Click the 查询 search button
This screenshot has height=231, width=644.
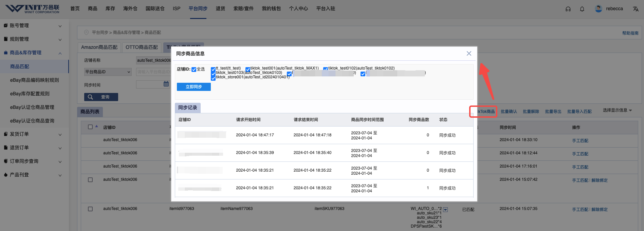pyautogui.click(x=101, y=97)
